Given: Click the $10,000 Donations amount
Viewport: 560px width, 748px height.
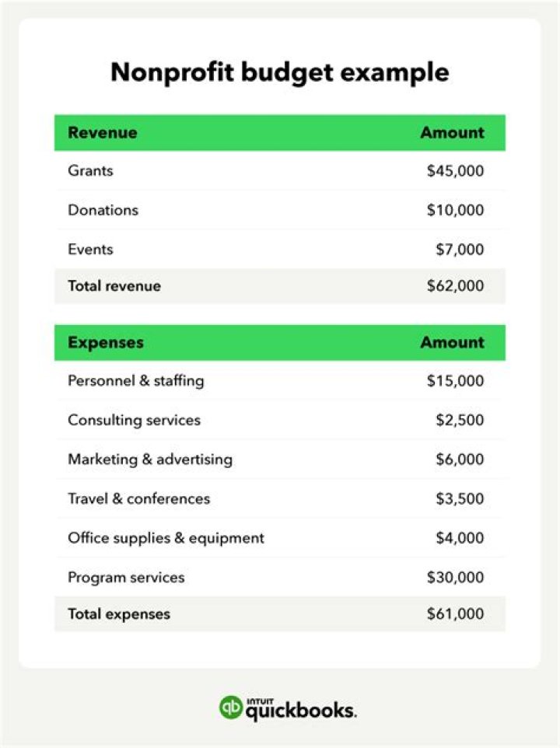Looking at the screenshot, I should click(455, 210).
